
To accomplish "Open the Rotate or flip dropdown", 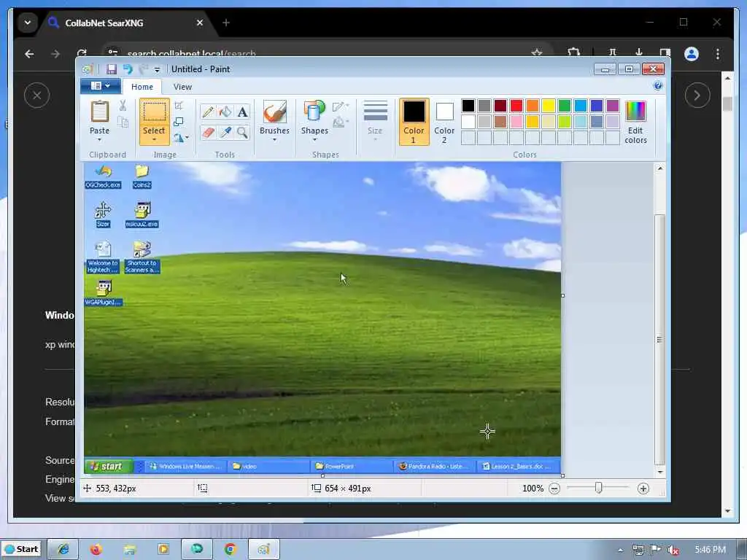I will 181,138.
